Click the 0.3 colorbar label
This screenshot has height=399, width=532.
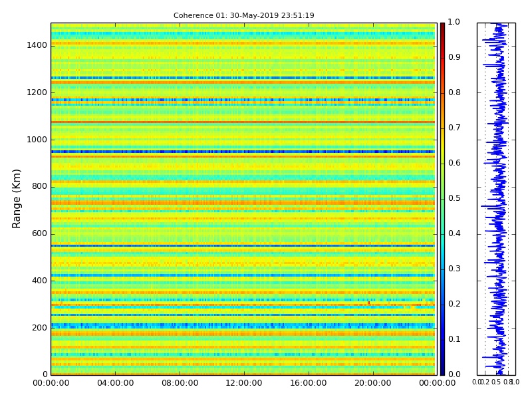click(454, 269)
